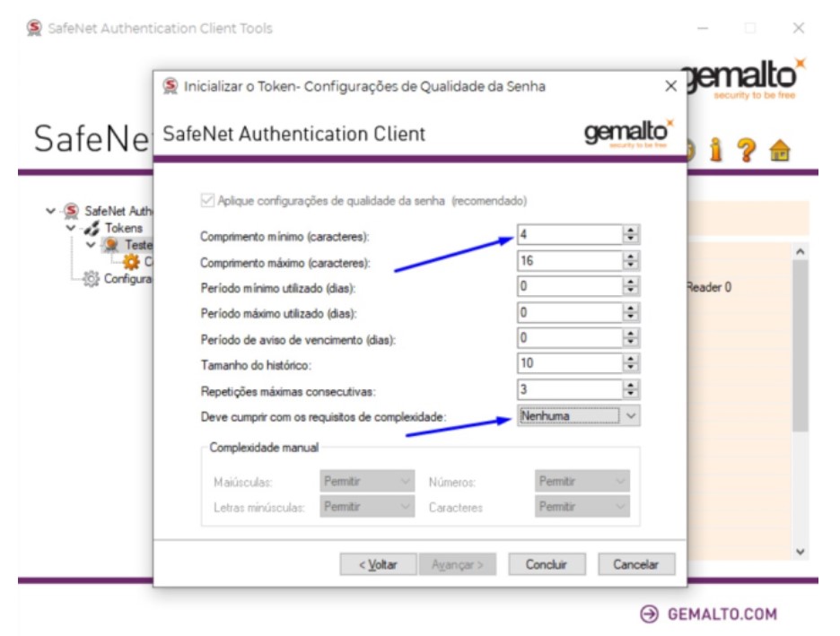Increase Comprimento mínimo with up arrow
The width and height of the screenshot is (840, 636).
pos(631,231)
